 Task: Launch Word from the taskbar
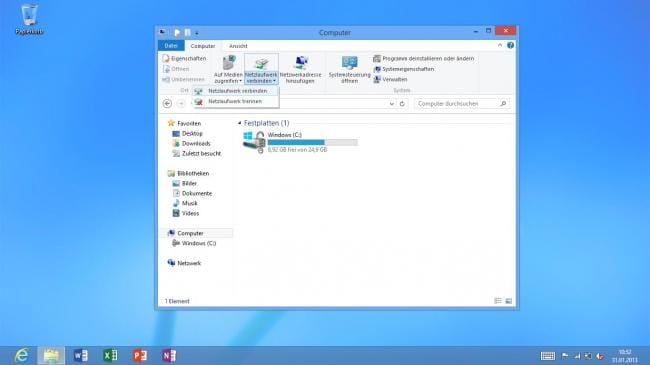coord(80,355)
